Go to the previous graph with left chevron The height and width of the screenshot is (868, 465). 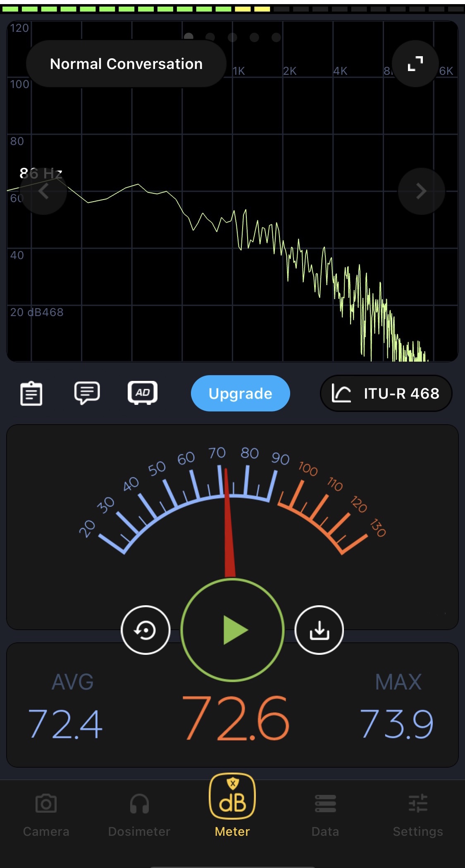pos(43,191)
